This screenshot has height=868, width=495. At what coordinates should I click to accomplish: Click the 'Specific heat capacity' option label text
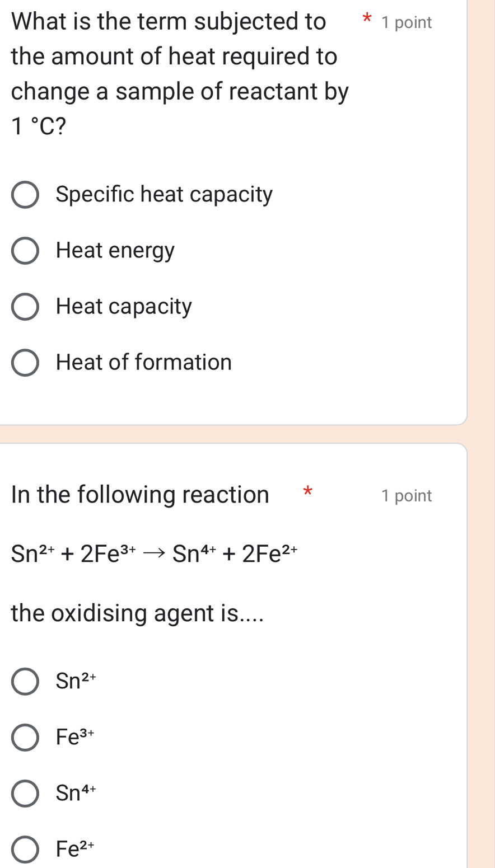[x=164, y=195]
